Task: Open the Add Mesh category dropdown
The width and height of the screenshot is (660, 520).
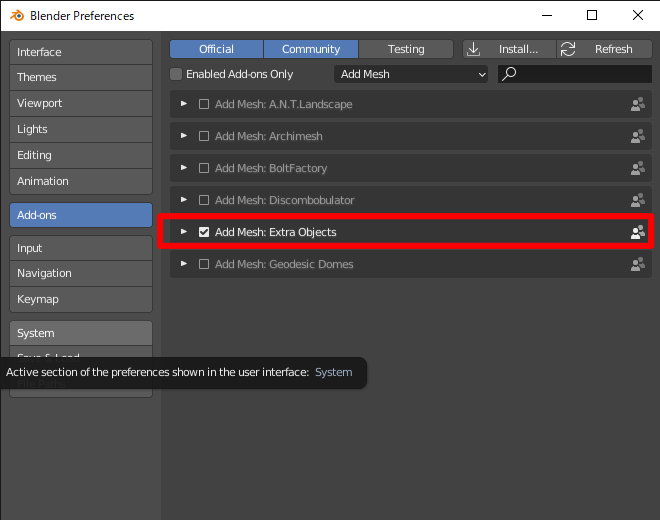Action: pyautogui.click(x=411, y=74)
